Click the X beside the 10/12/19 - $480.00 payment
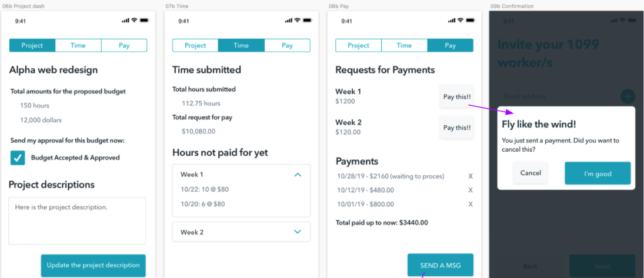The height and width of the screenshot is (278, 644). pos(470,190)
